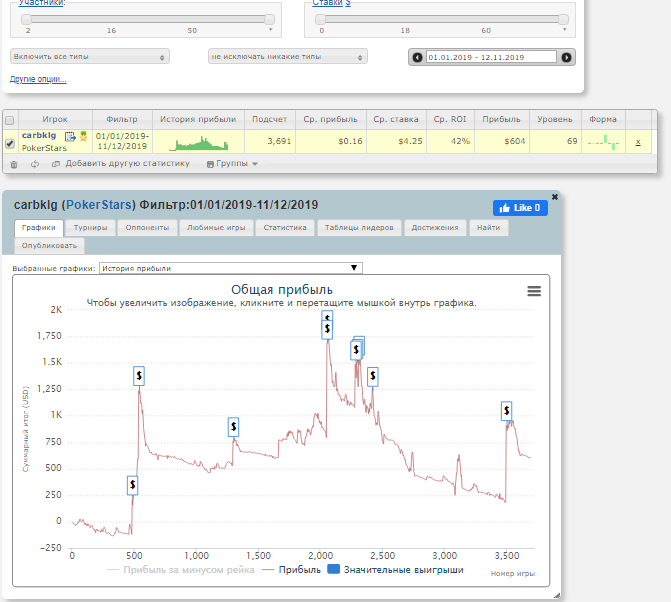Image resolution: width=671 pixels, height=602 pixels.
Task: Go to previous date range with left arrow
Action: pyautogui.click(x=417, y=57)
